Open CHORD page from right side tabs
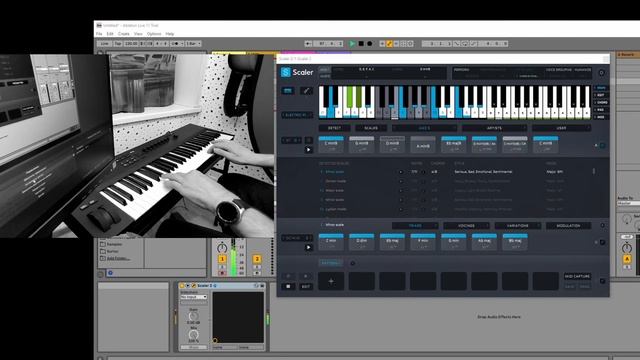This screenshot has height=360, width=640. (x=601, y=102)
